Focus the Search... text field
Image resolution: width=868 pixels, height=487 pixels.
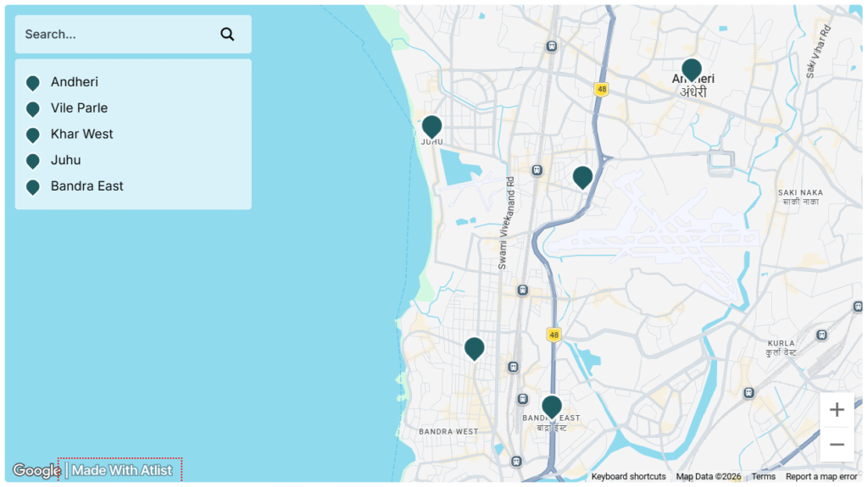114,35
